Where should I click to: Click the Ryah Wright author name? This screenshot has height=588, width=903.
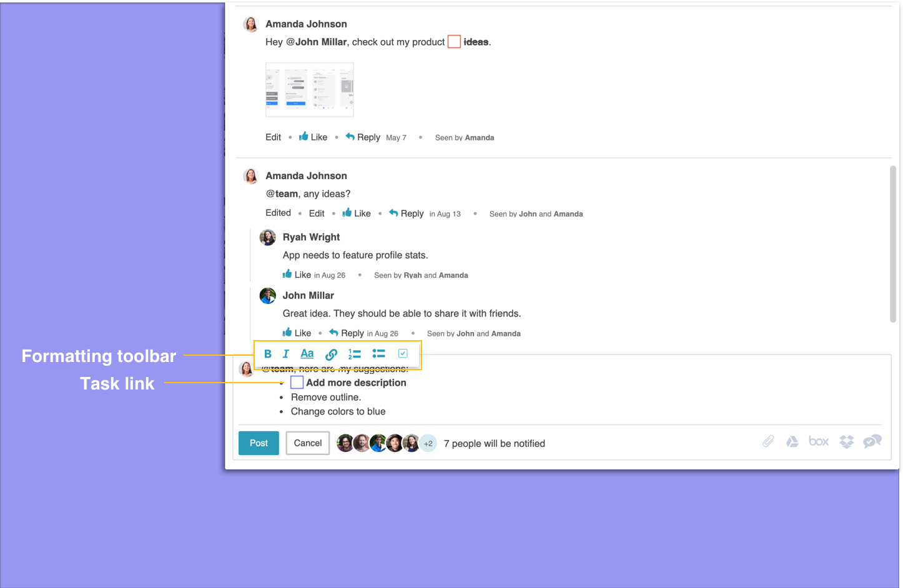[311, 237]
